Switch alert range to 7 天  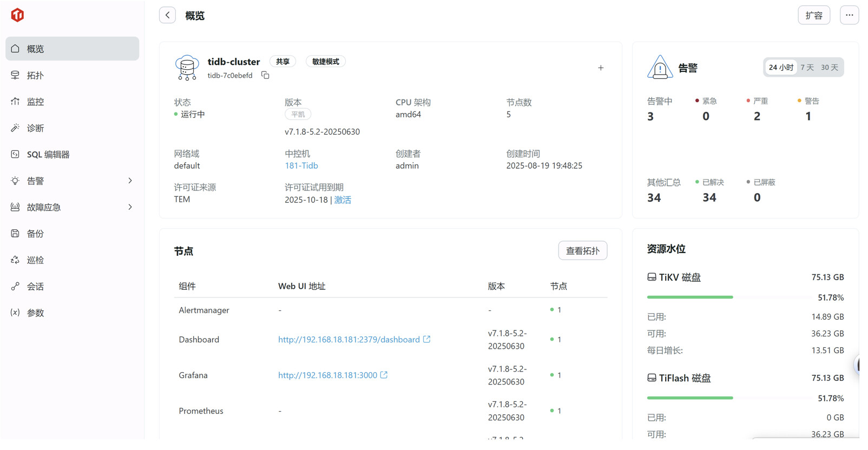(807, 68)
